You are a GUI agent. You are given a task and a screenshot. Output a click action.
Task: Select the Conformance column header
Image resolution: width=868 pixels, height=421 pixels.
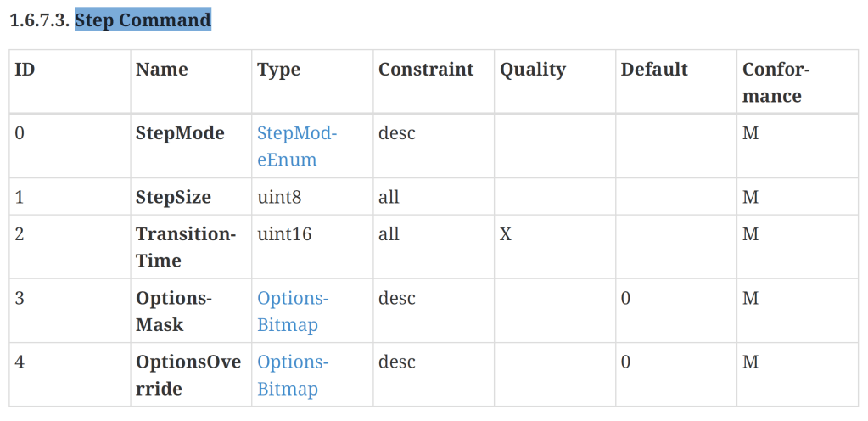click(776, 82)
